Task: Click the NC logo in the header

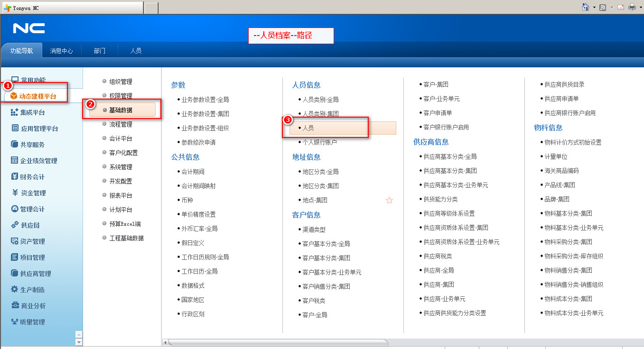Action: point(29,29)
